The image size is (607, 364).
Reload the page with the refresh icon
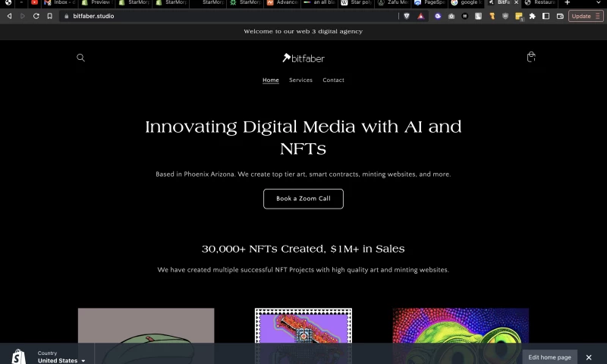[36, 16]
